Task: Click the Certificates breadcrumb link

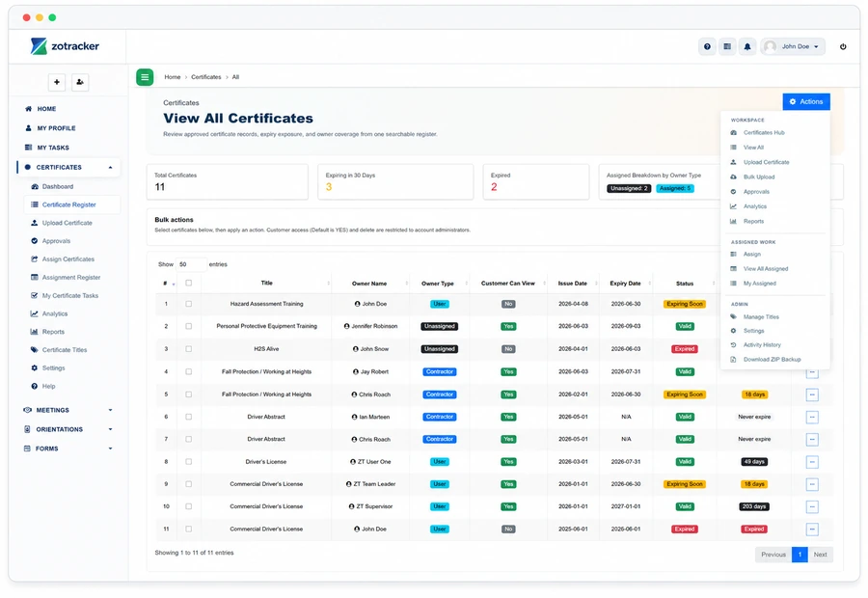Action: pyautogui.click(x=206, y=77)
